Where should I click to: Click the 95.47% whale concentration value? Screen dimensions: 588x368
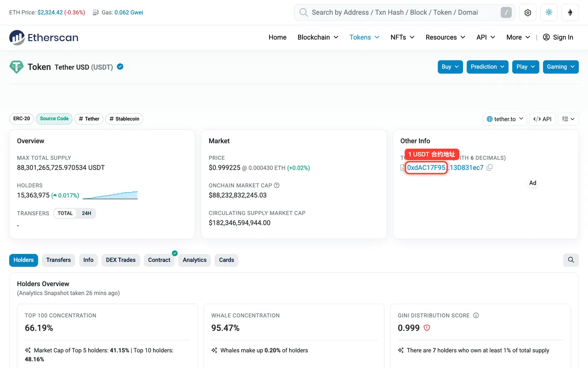point(225,328)
